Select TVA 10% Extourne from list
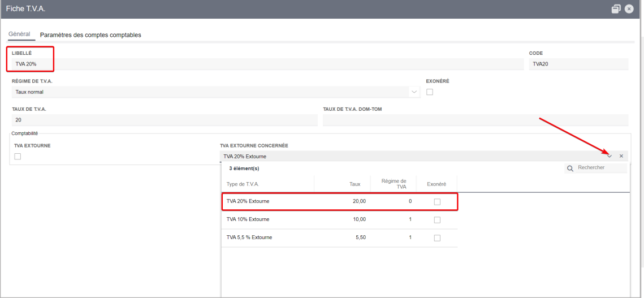 pyautogui.click(x=339, y=219)
